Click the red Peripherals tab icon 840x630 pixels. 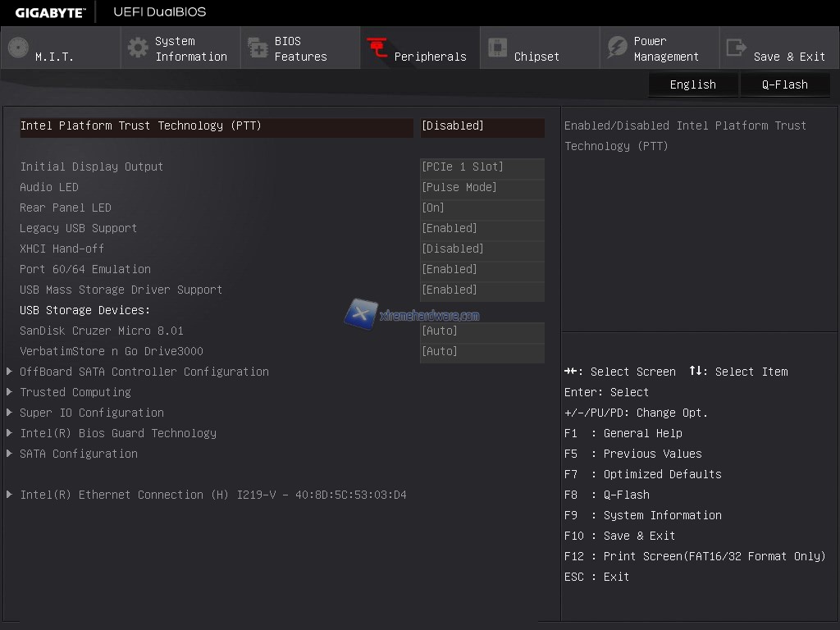(x=377, y=48)
